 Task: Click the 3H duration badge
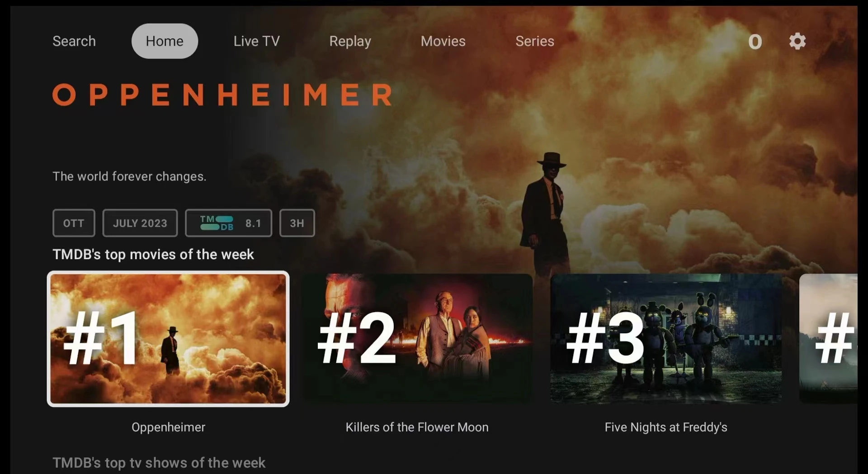(x=297, y=223)
